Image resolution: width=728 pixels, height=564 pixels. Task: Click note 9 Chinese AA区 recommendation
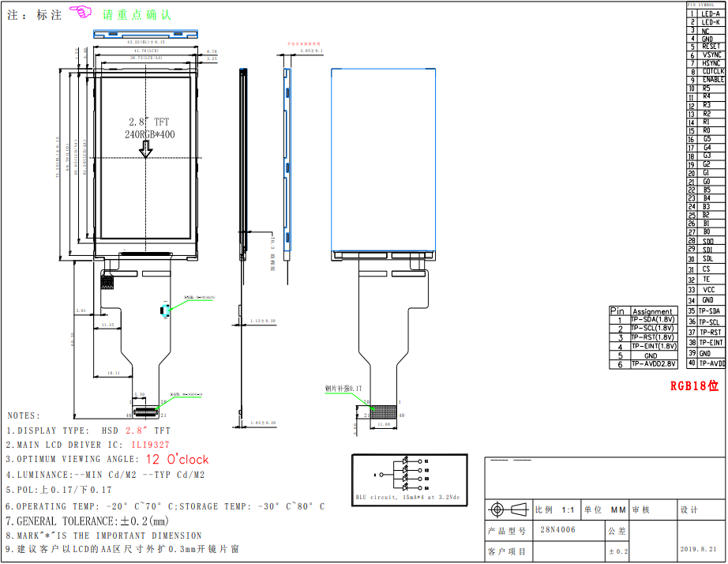[122, 549]
